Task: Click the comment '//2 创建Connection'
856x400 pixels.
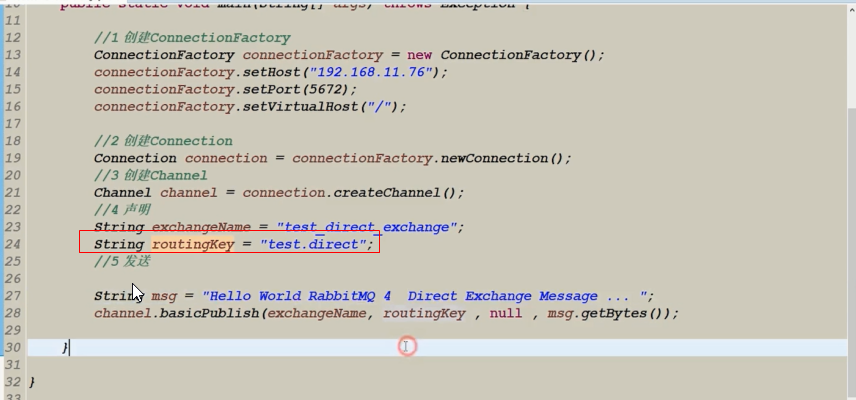Action: pos(163,141)
